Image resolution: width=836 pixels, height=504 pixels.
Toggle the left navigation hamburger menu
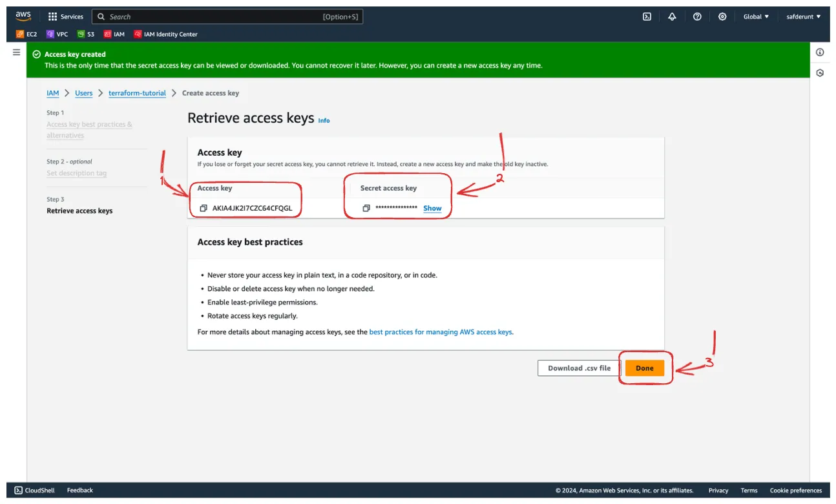[x=16, y=52]
